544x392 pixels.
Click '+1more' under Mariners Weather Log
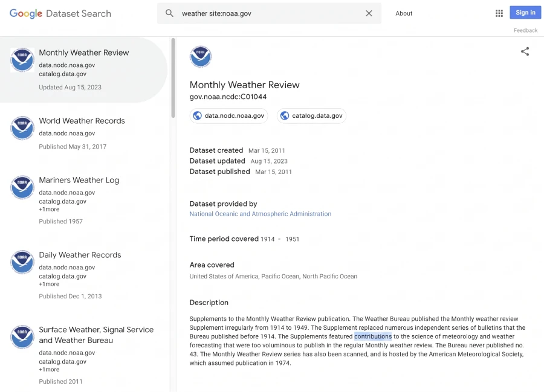click(x=49, y=210)
